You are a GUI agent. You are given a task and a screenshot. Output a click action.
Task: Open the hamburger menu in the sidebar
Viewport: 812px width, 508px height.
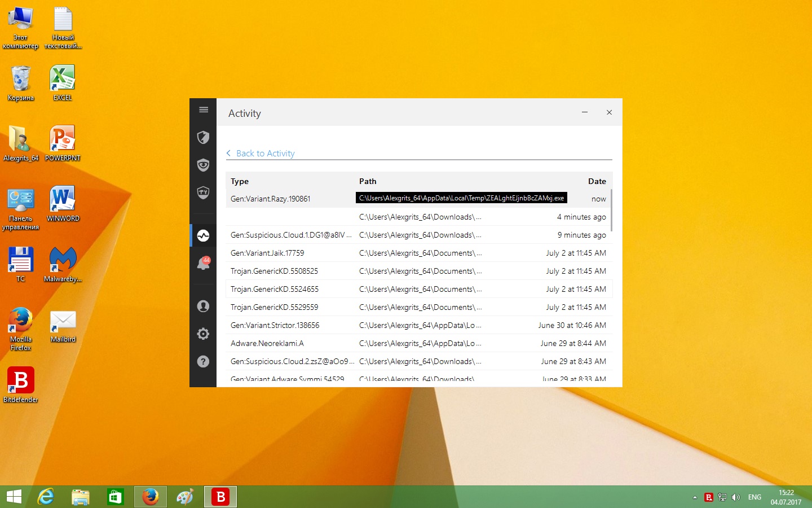[204, 110]
